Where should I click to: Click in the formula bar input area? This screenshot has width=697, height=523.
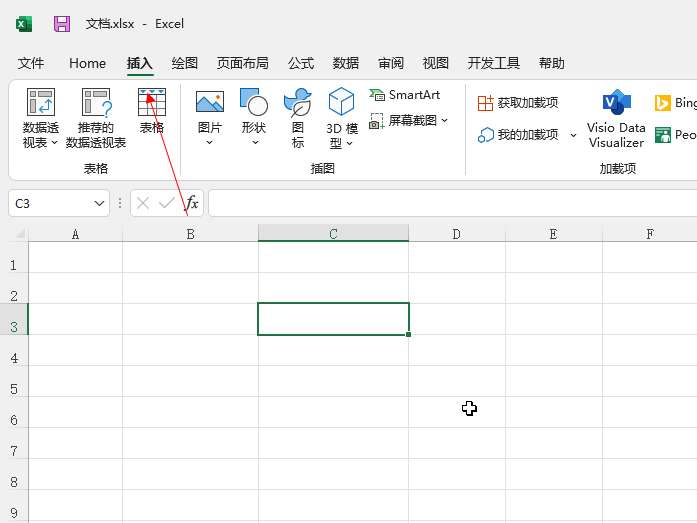tap(453, 204)
